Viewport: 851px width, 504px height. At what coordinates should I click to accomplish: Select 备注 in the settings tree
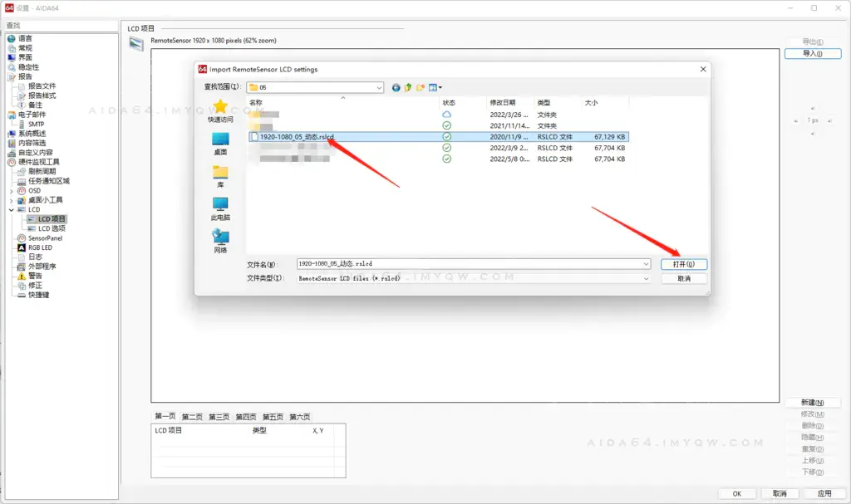(35, 105)
